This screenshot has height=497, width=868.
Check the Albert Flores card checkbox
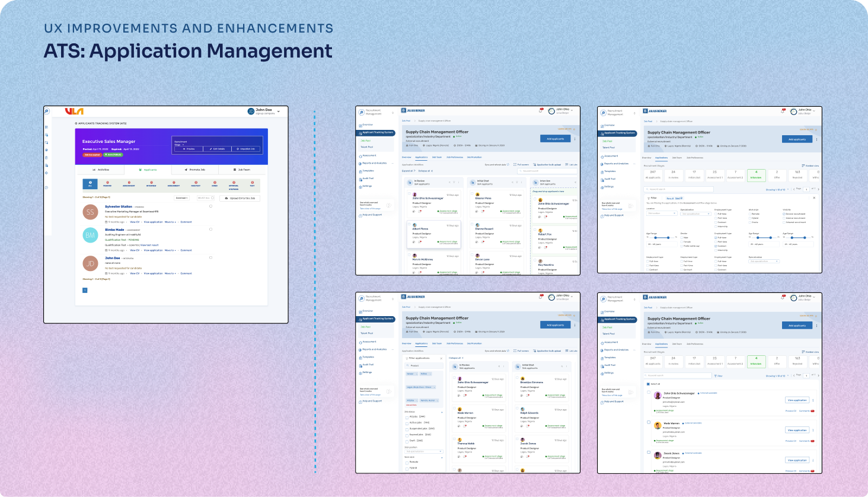(x=409, y=224)
